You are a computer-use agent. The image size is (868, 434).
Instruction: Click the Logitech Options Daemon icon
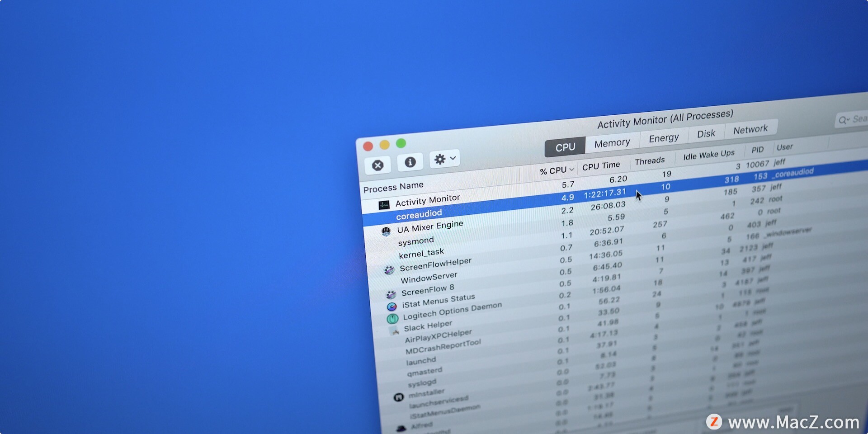pos(392,318)
